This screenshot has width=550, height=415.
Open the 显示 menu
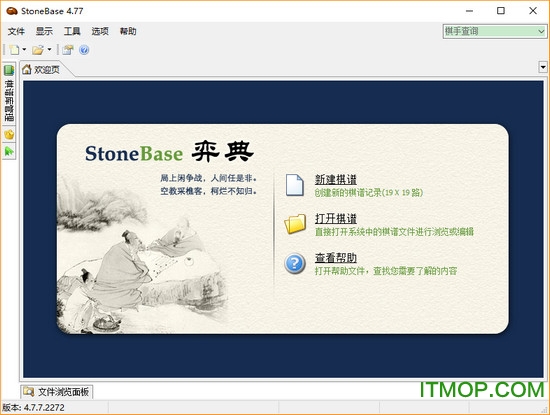[x=44, y=32]
